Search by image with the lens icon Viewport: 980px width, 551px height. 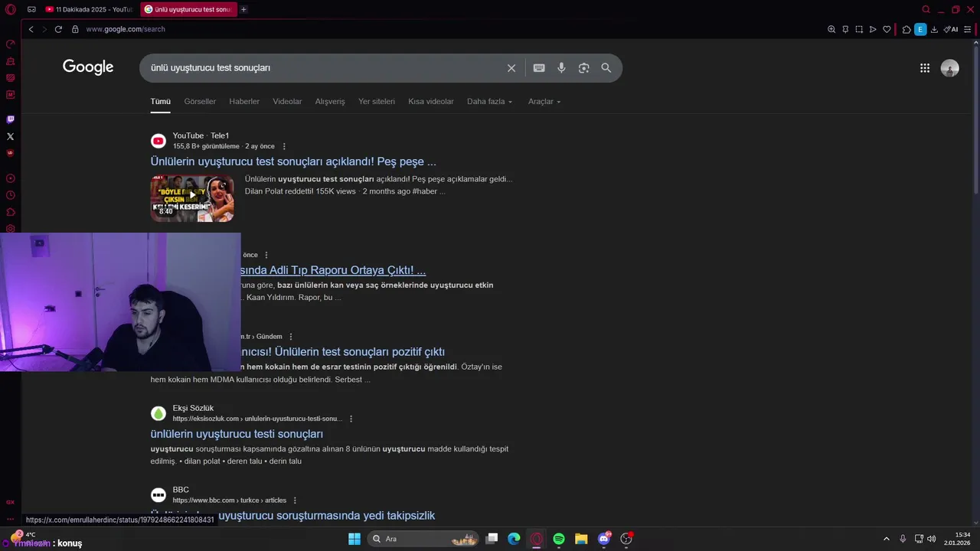point(583,68)
